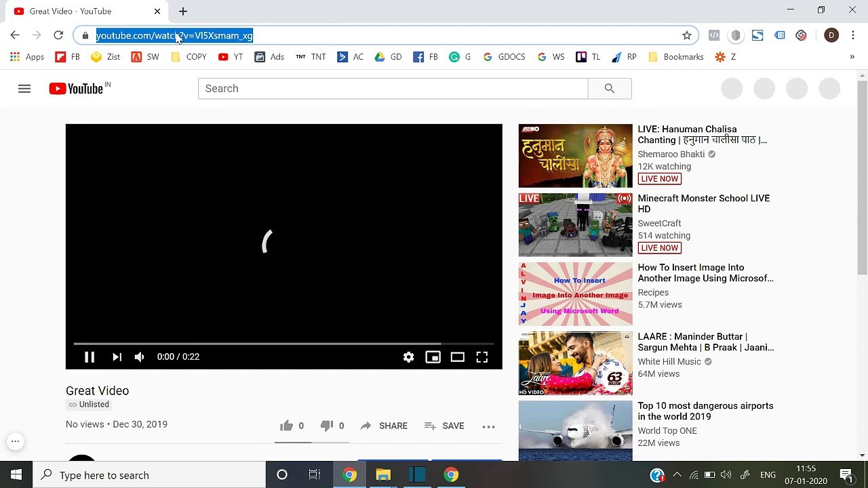Open How To Insert Image video title
Screen dimensions: 868x488
(x=705, y=272)
